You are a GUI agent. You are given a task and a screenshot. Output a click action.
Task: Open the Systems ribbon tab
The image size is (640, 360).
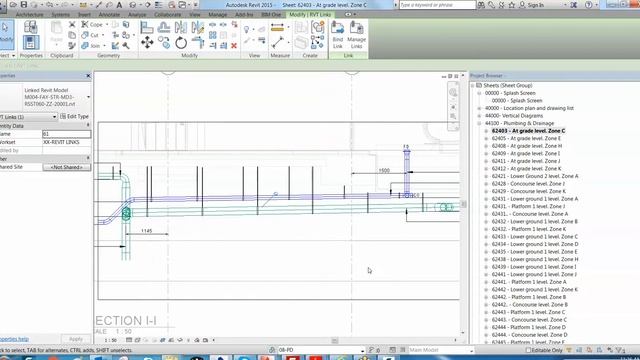60,15
